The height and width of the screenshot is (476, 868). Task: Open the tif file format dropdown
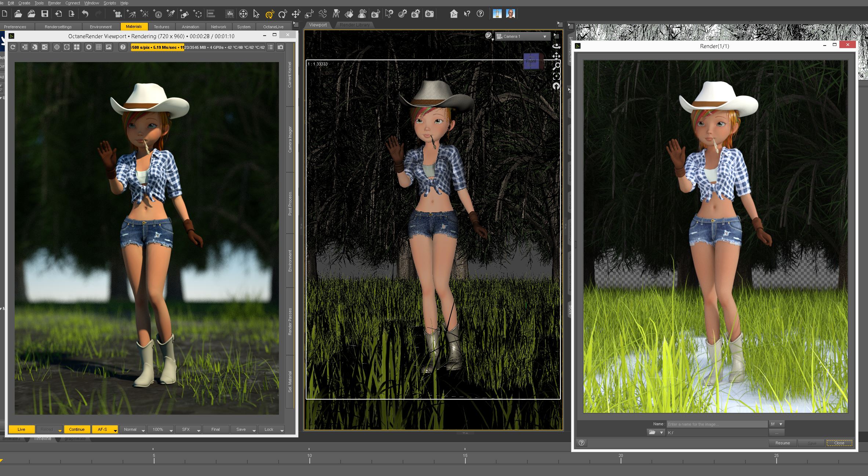(777, 424)
